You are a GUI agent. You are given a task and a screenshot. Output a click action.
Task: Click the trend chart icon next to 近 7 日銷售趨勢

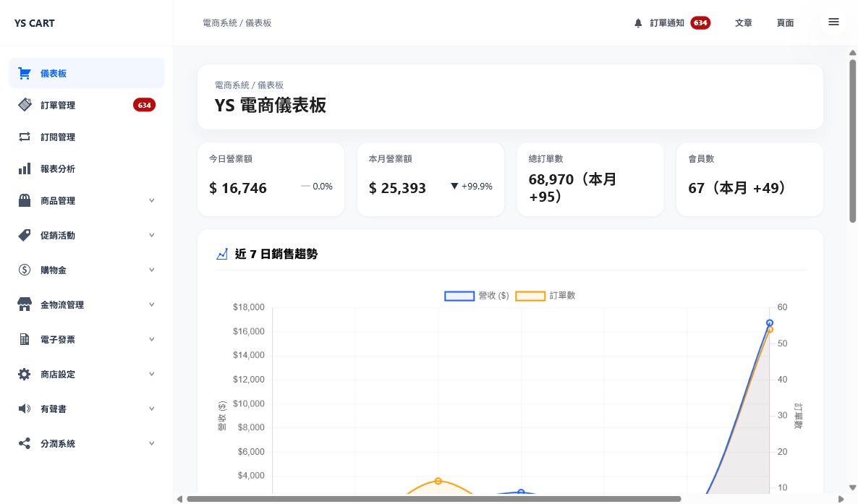click(221, 254)
